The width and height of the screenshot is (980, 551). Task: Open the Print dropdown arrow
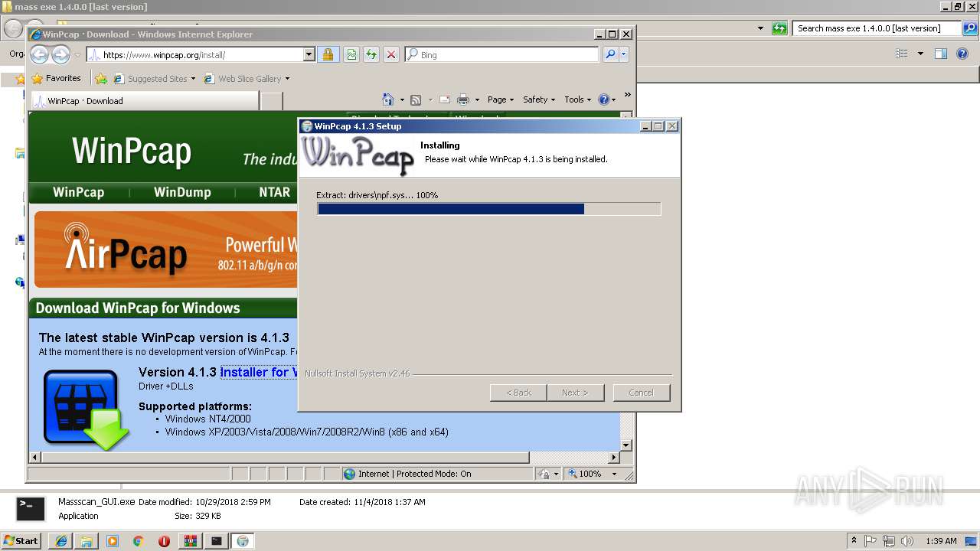(x=477, y=99)
